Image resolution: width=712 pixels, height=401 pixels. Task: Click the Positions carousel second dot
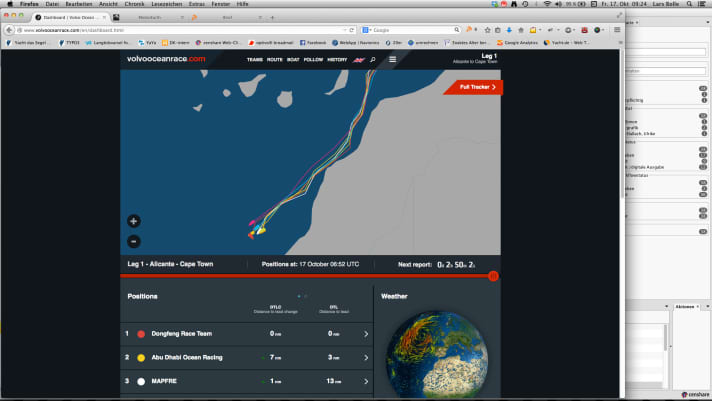306,296
